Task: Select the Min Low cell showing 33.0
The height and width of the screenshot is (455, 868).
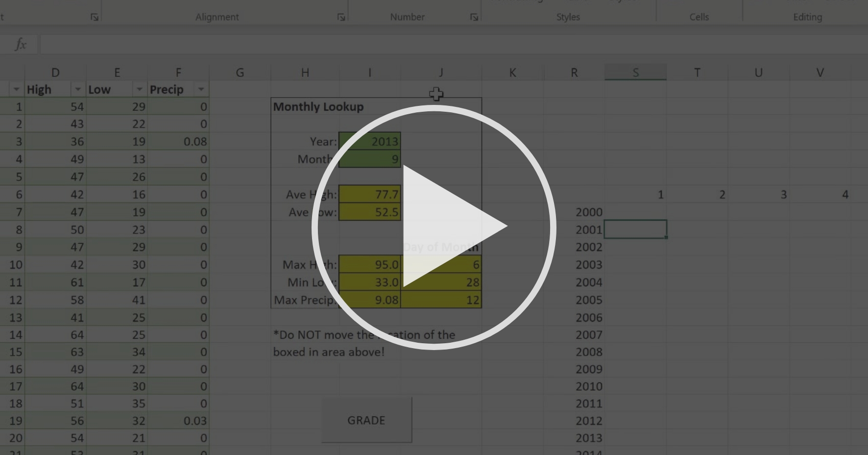Action: 369,282
